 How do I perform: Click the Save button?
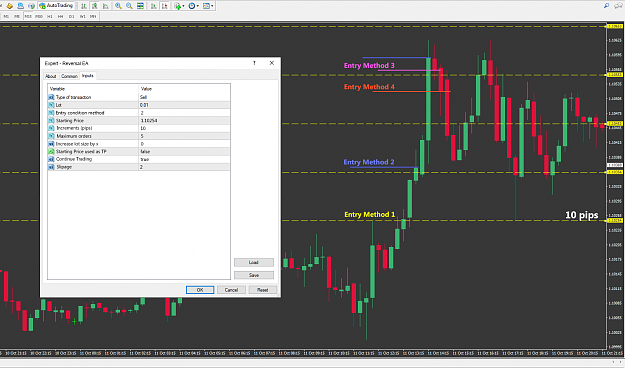254,275
